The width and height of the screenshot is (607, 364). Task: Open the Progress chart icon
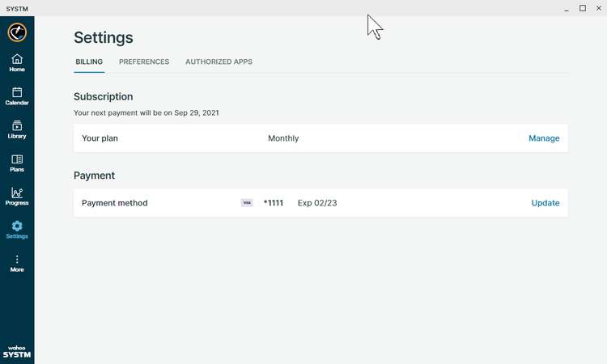pos(17,193)
